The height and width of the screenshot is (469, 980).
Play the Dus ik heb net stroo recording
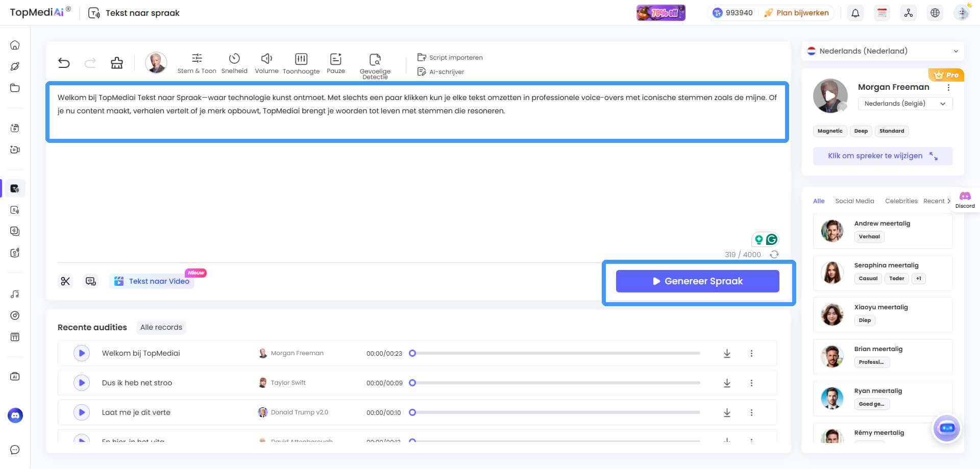(82, 383)
